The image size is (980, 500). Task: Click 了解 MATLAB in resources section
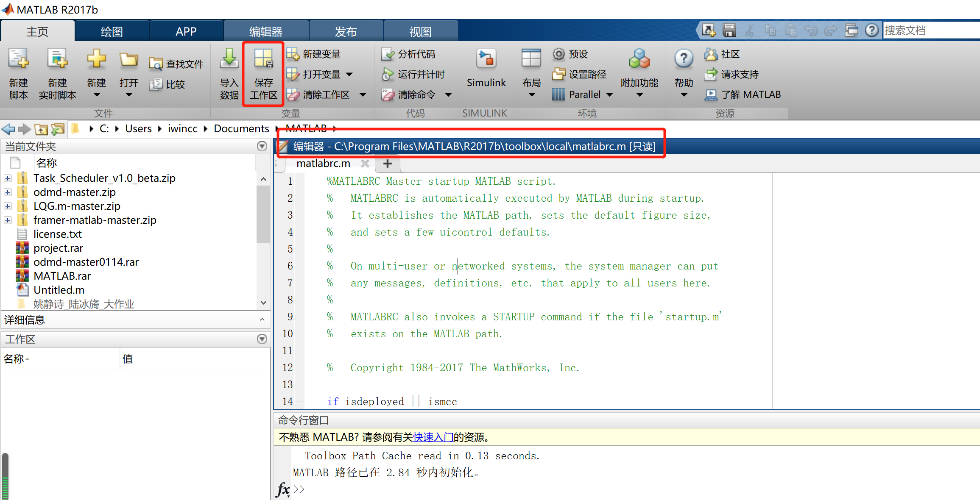point(750,94)
